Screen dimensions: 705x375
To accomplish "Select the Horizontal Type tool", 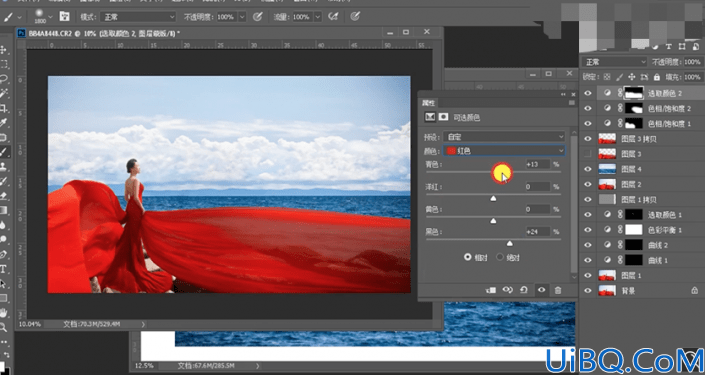I will tap(4, 269).
